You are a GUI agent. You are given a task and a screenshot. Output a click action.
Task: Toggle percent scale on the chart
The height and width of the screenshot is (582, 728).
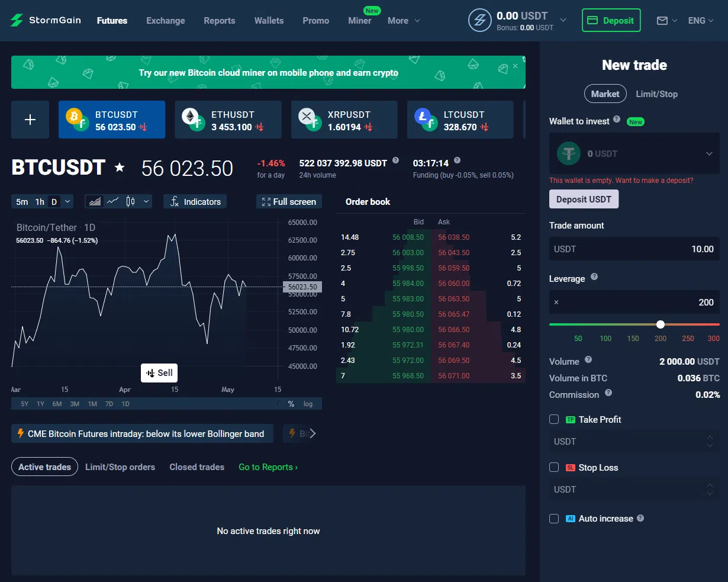pyautogui.click(x=291, y=404)
